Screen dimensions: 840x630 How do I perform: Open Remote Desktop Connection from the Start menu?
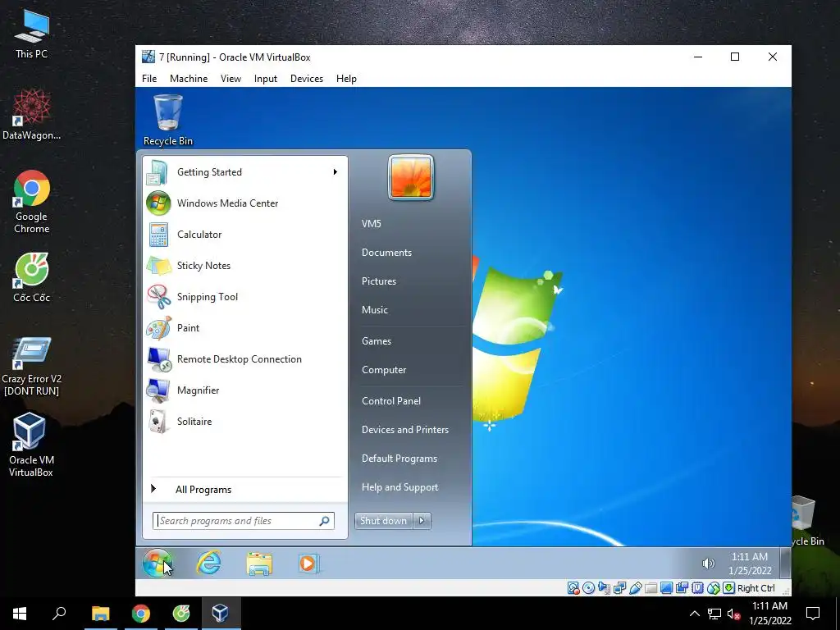point(244,359)
